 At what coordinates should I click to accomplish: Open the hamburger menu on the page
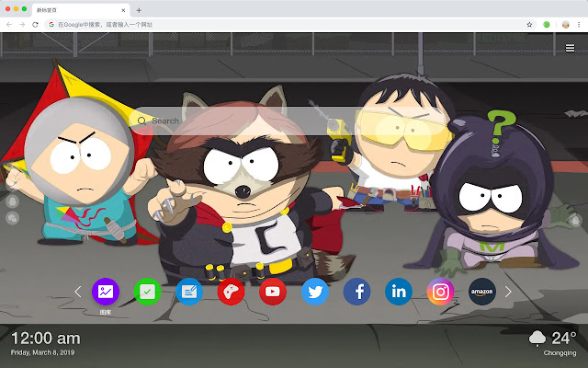[570, 48]
